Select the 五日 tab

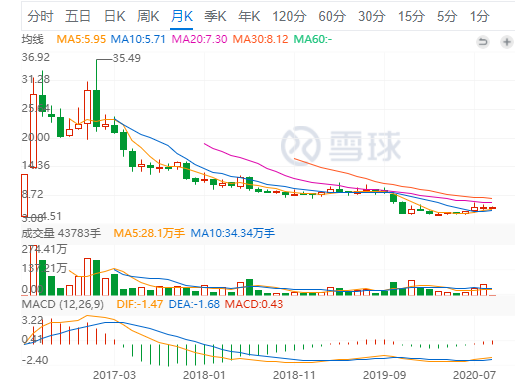tap(78, 16)
